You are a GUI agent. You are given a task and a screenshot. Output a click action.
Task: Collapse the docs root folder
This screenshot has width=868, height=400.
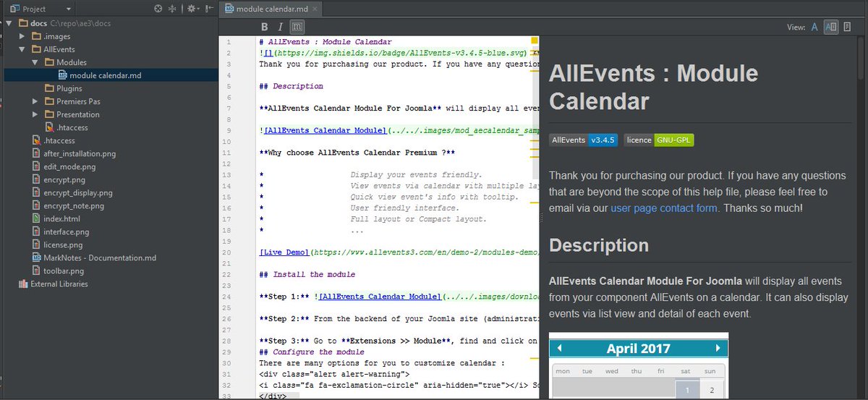tap(9, 23)
